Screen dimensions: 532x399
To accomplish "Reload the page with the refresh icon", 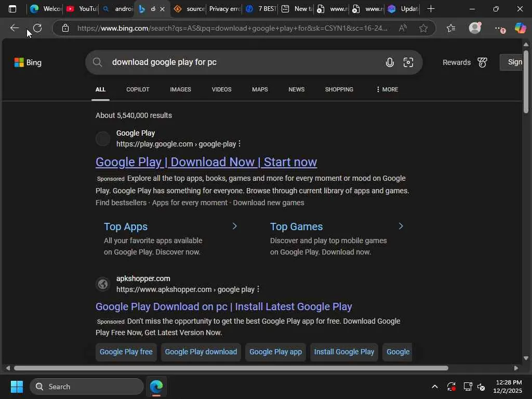I will [37, 28].
